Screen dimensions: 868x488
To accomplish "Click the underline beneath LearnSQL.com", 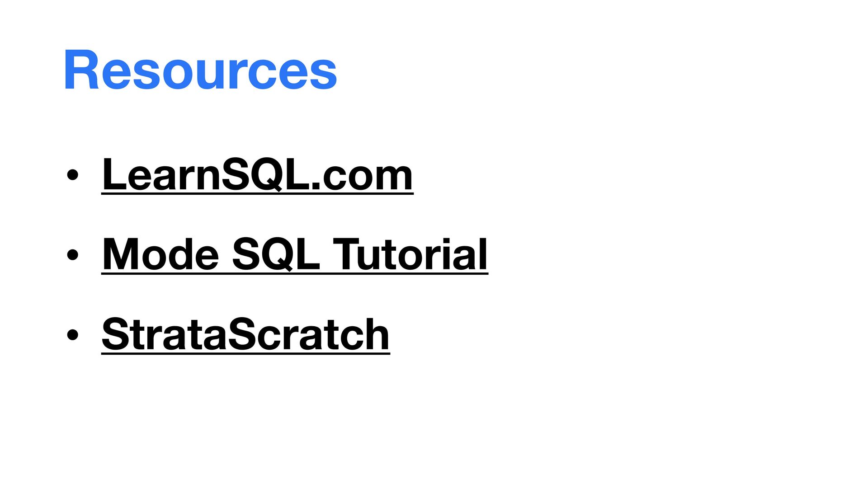I will click(257, 194).
